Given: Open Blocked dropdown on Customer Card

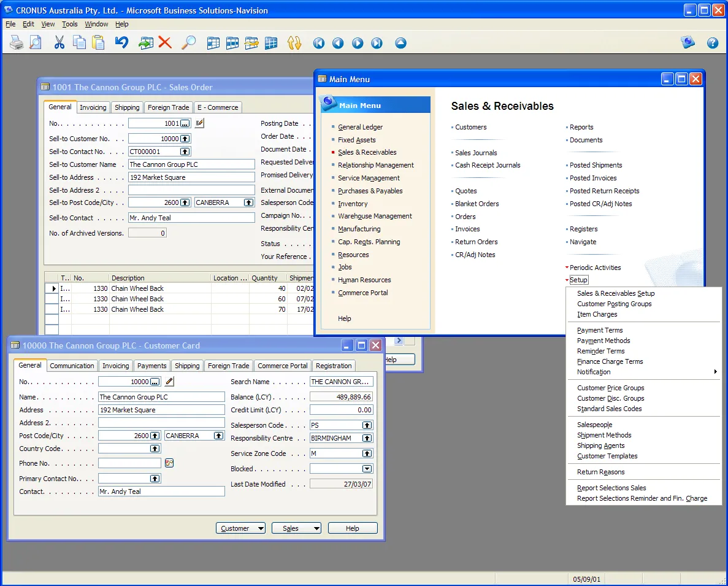Looking at the screenshot, I should coord(367,469).
